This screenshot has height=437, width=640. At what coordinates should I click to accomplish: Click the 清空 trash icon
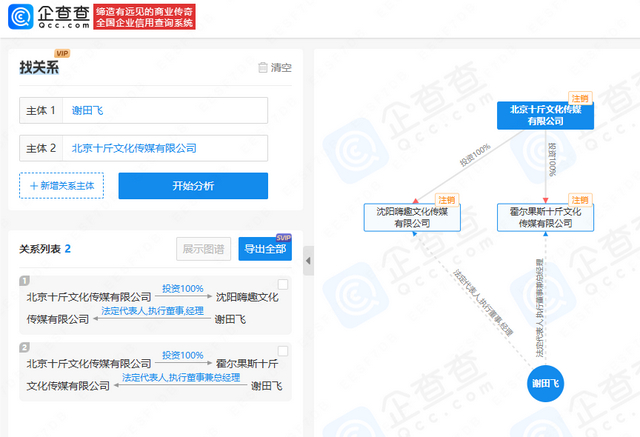263,68
